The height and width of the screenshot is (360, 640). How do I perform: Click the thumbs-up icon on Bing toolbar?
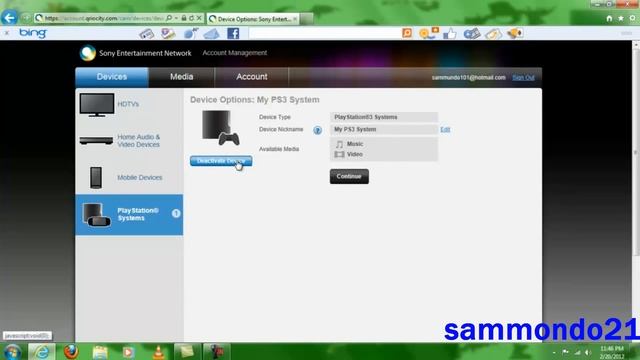click(x=449, y=33)
